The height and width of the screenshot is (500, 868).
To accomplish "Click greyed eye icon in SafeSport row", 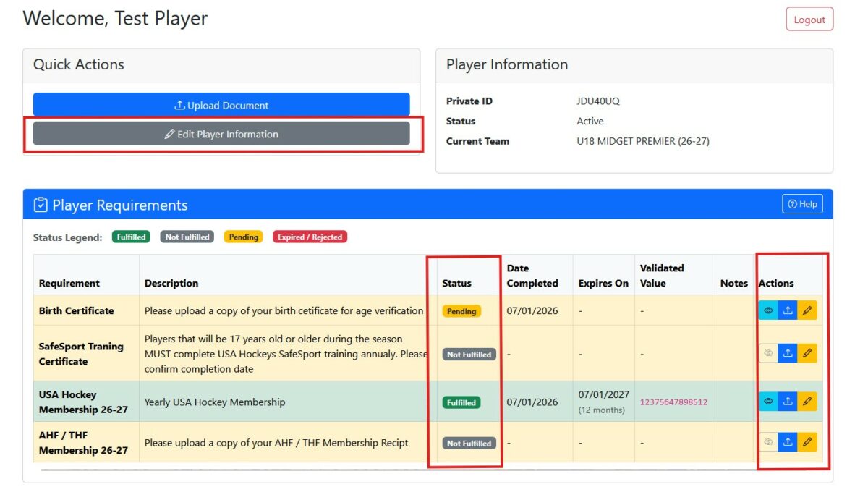I will point(768,353).
